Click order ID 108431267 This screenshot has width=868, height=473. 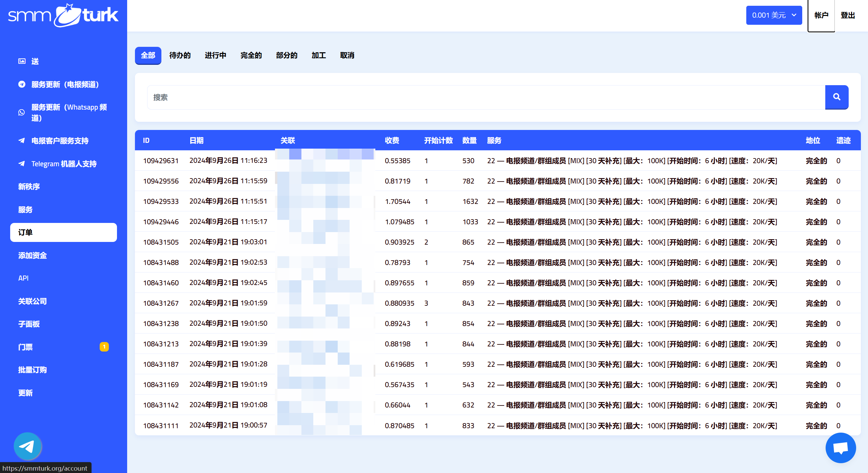point(161,303)
